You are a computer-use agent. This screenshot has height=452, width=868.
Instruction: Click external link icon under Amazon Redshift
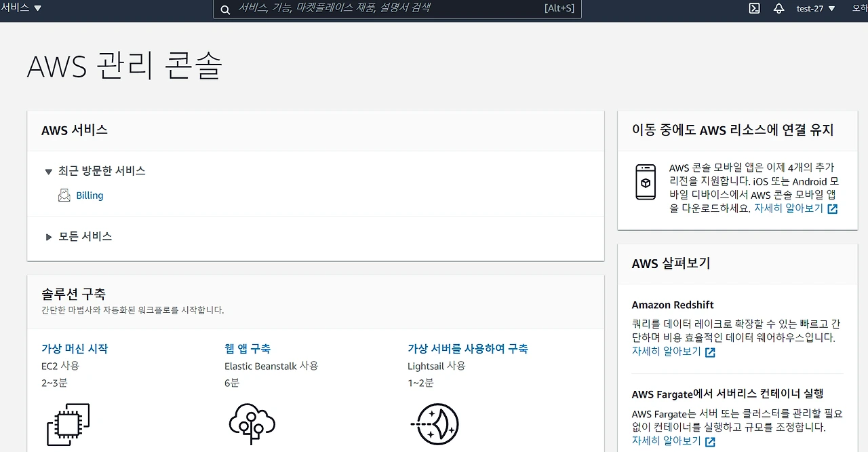point(710,352)
